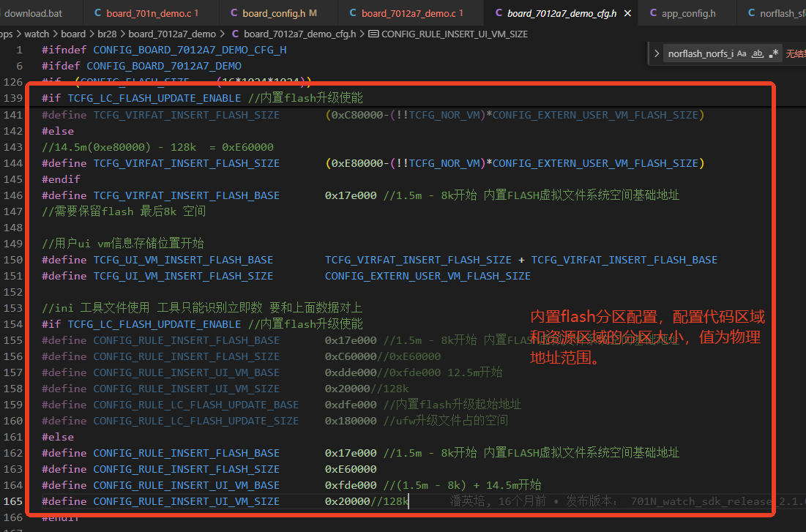Click the comment '//用户ui vm信息存储位置开始'
Screen dimensions: 806x532
123,244
